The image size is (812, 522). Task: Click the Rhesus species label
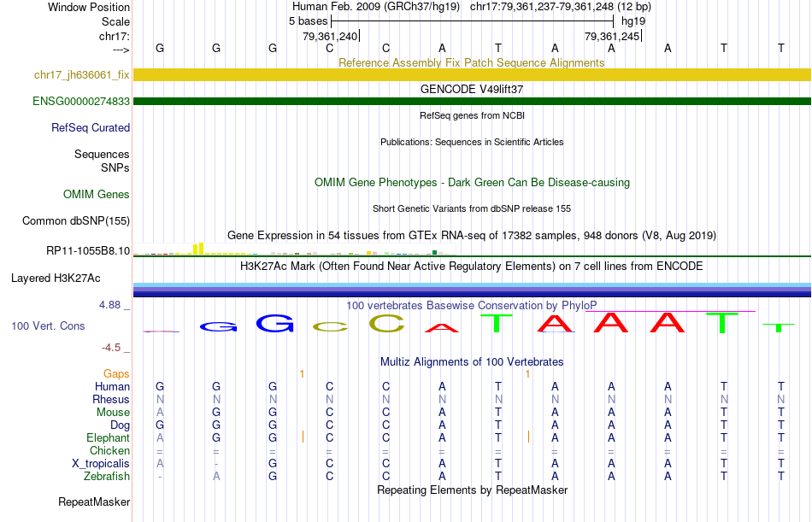(111, 400)
